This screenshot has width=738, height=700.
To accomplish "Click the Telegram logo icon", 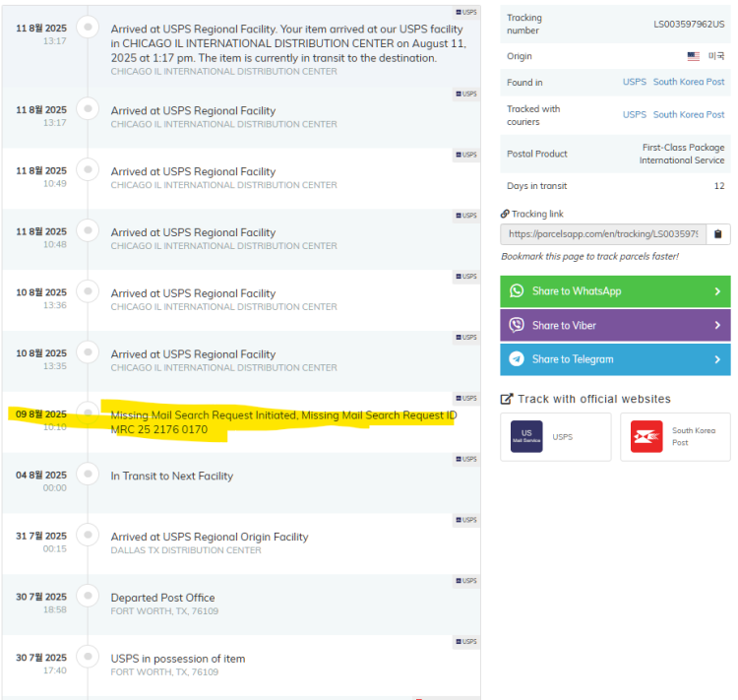I will [517, 359].
